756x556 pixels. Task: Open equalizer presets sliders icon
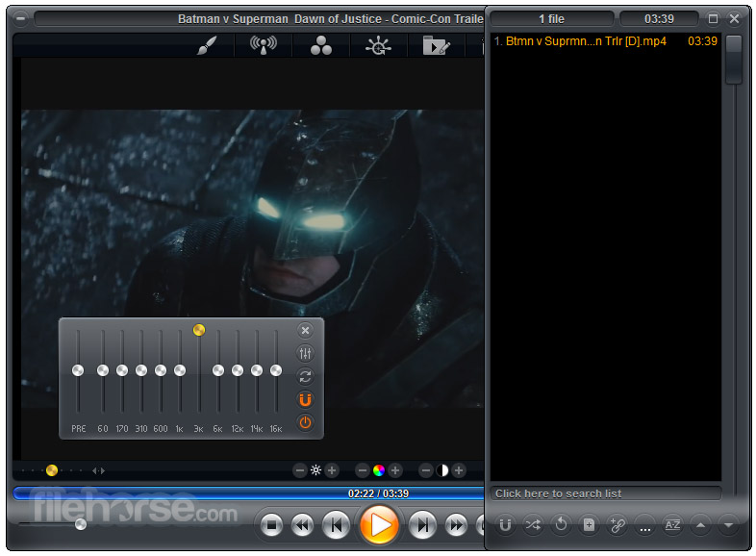pos(305,353)
